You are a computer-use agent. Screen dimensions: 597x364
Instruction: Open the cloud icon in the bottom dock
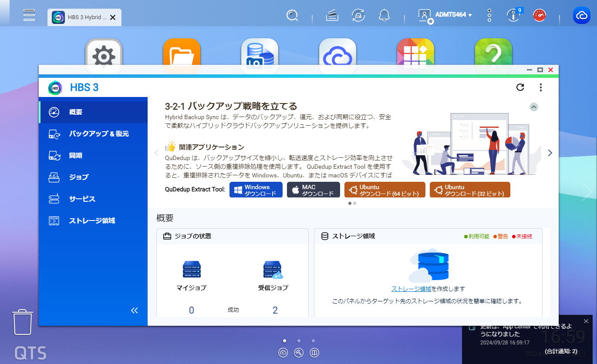pyautogui.click(x=283, y=353)
